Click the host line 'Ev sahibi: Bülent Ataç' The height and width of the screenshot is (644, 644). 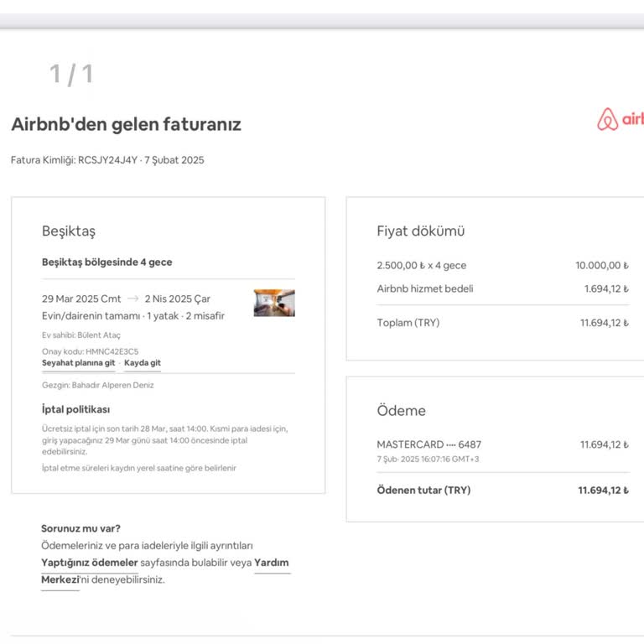80,335
